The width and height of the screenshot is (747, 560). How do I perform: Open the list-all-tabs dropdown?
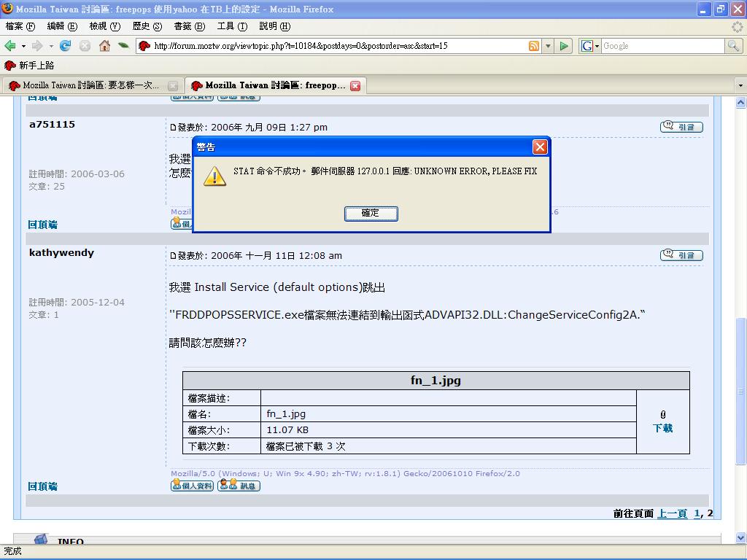click(740, 86)
